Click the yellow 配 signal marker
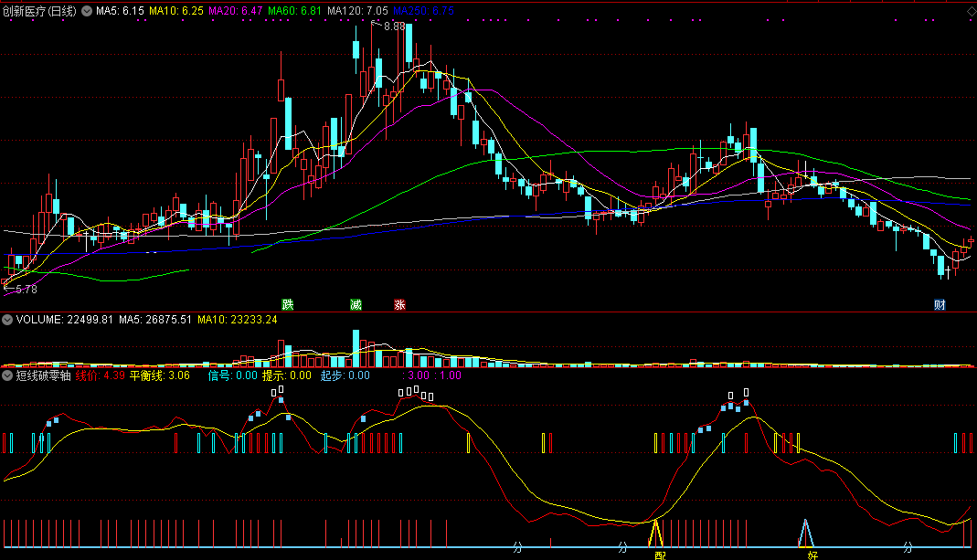The height and width of the screenshot is (560, 977). tap(660, 555)
